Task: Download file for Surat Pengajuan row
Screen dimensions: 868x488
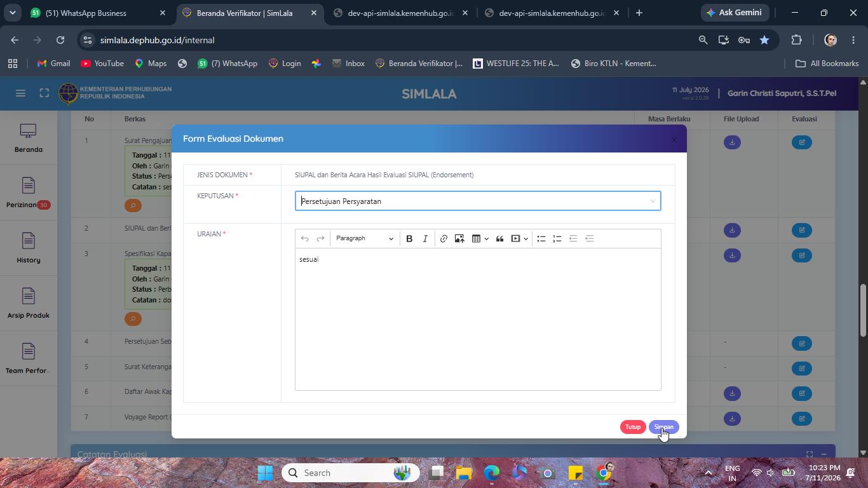Action: 732,142
